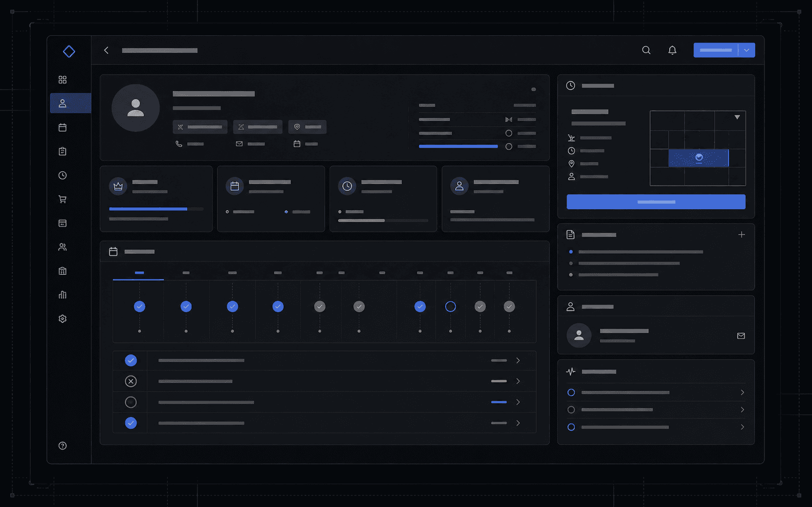This screenshot has width=812, height=507.
Task: Click the envelope icon under profile tags
Action: [x=239, y=144]
